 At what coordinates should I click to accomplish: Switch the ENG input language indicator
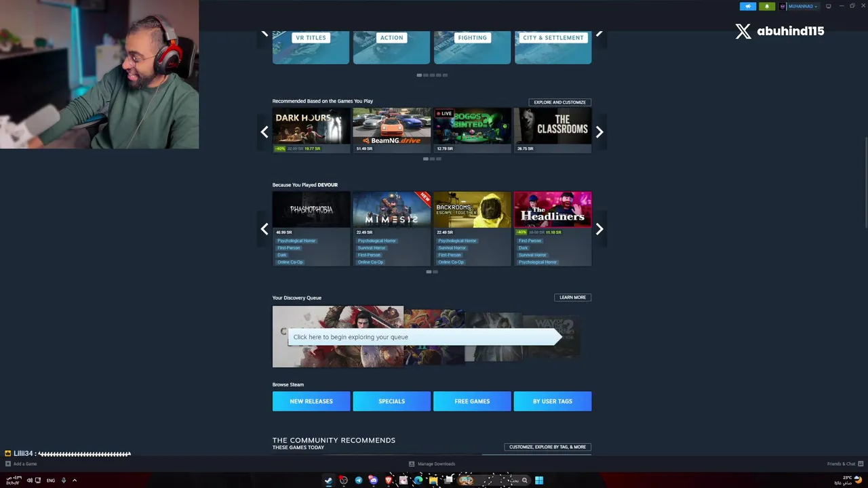pos(51,481)
